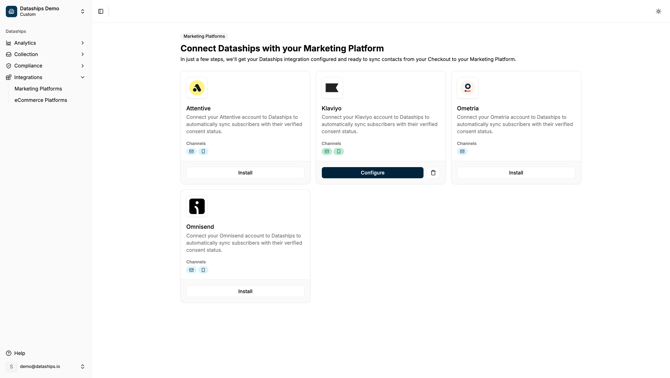Viewport: 670px width, 378px height.
Task: Toggle the sidebar panel icon
Action: [x=101, y=12]
